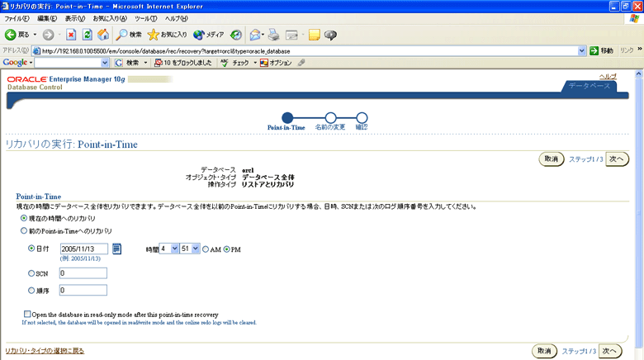Screen dimensions: 644x360
Task: Expand the Back button history arrow
Action: [x=35, y=35]
